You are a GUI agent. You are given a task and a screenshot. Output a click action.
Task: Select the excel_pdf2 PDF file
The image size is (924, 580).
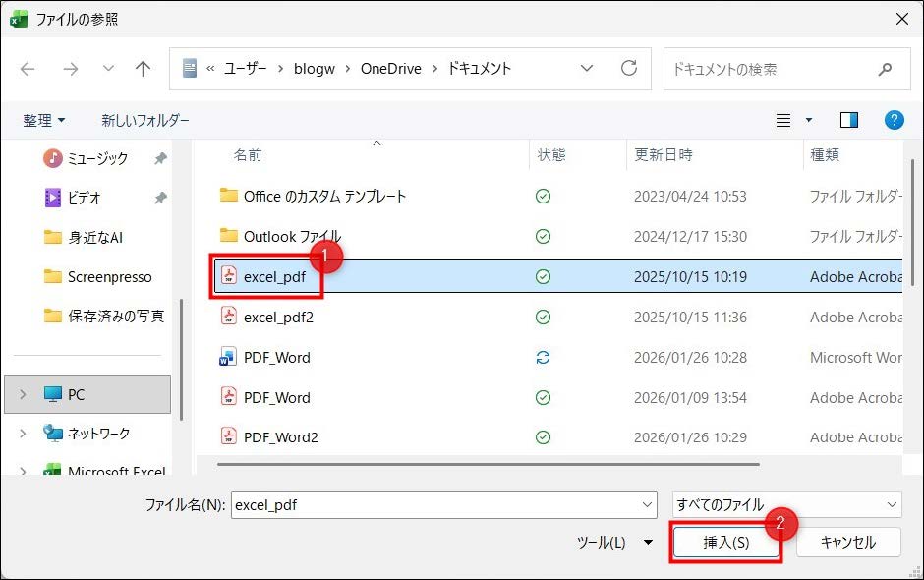point(278,317)
